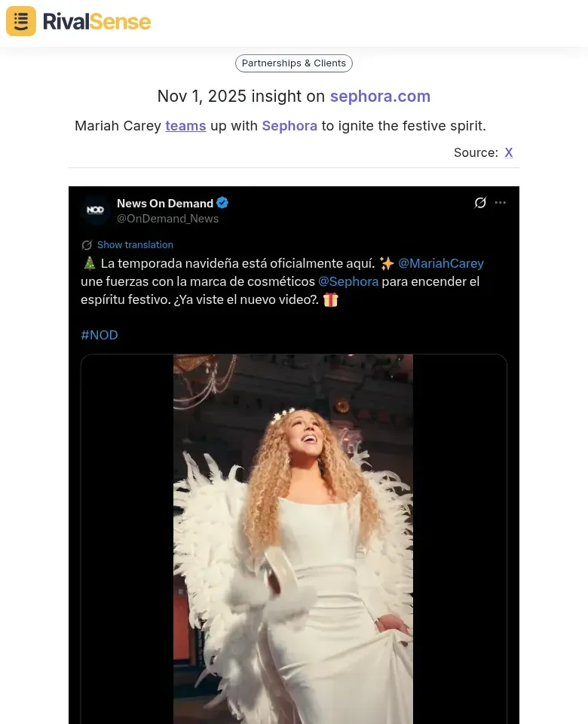Viewport: 588px width, 724px height.
Task: Click the feather/bird icon on the embedded tweet
Action: coord(480,202)
